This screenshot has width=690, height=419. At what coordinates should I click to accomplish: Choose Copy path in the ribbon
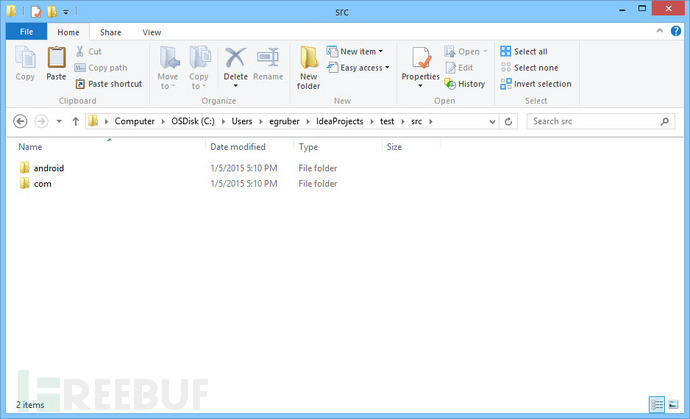pos(101,68)
